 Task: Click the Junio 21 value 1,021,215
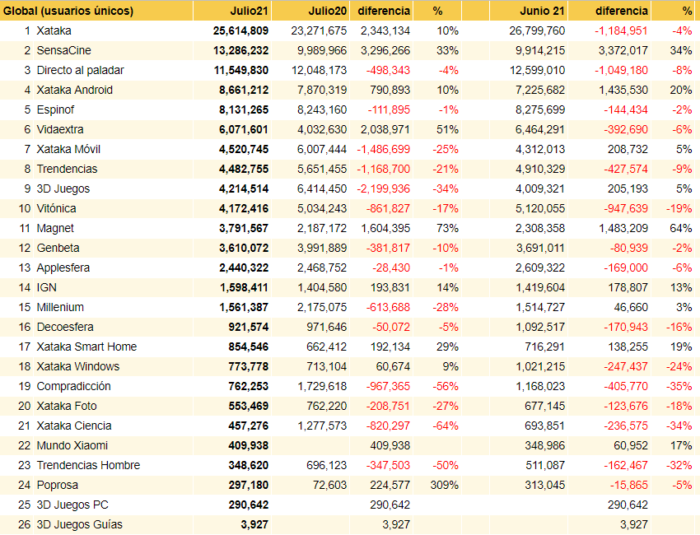[540, 367]
